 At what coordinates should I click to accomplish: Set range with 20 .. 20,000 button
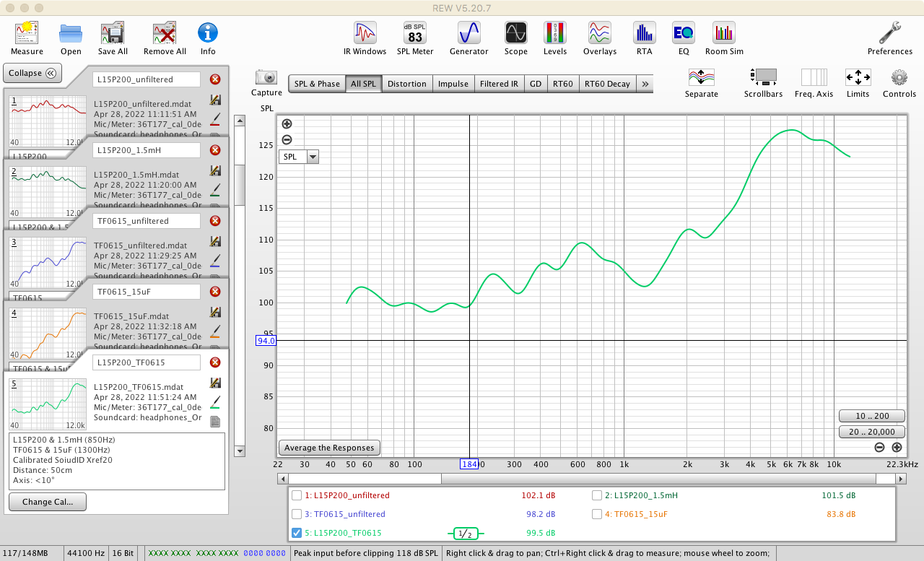click(x=871, y=432)
